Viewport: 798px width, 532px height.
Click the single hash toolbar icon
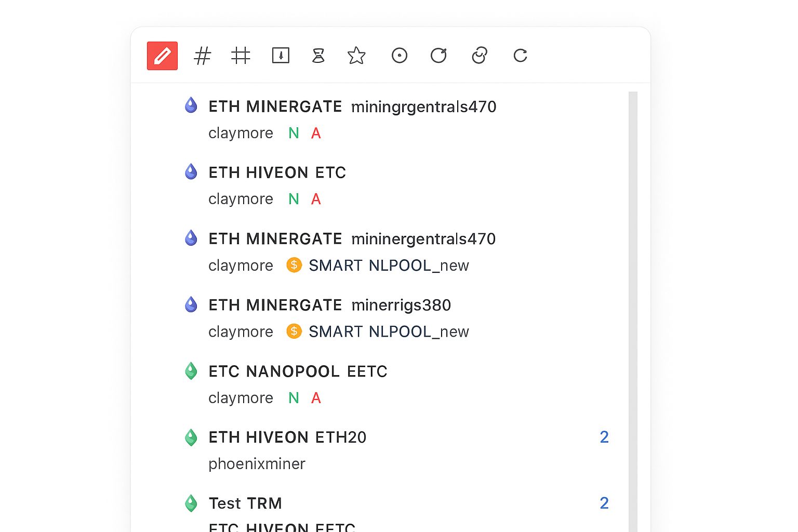202,56
